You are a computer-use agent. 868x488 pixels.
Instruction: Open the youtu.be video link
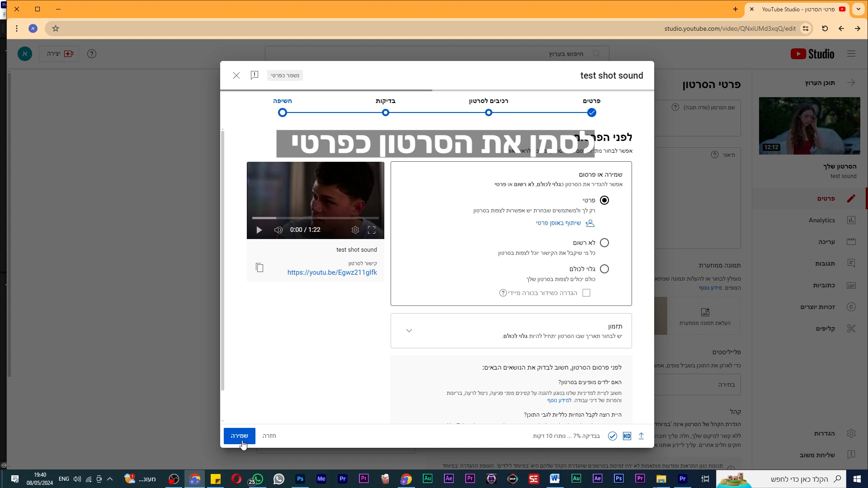pyautogui.click(x=332, y=272)
